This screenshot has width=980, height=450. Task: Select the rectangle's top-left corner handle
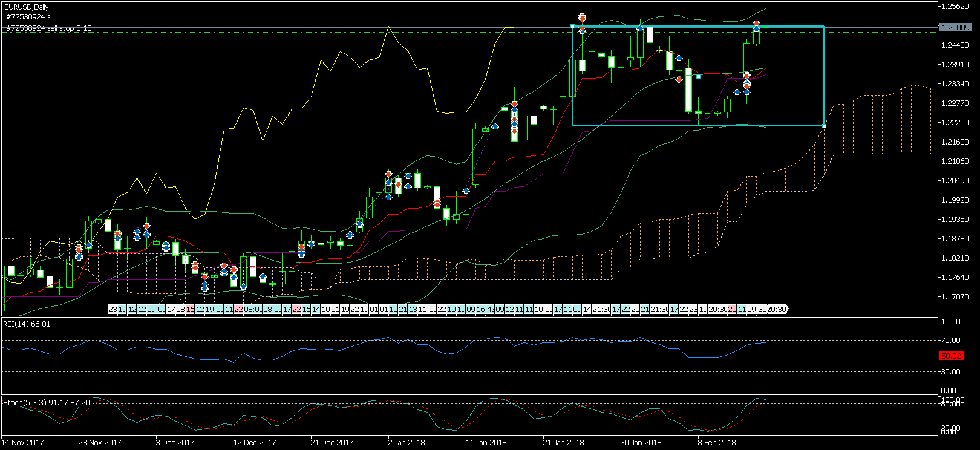572,26
